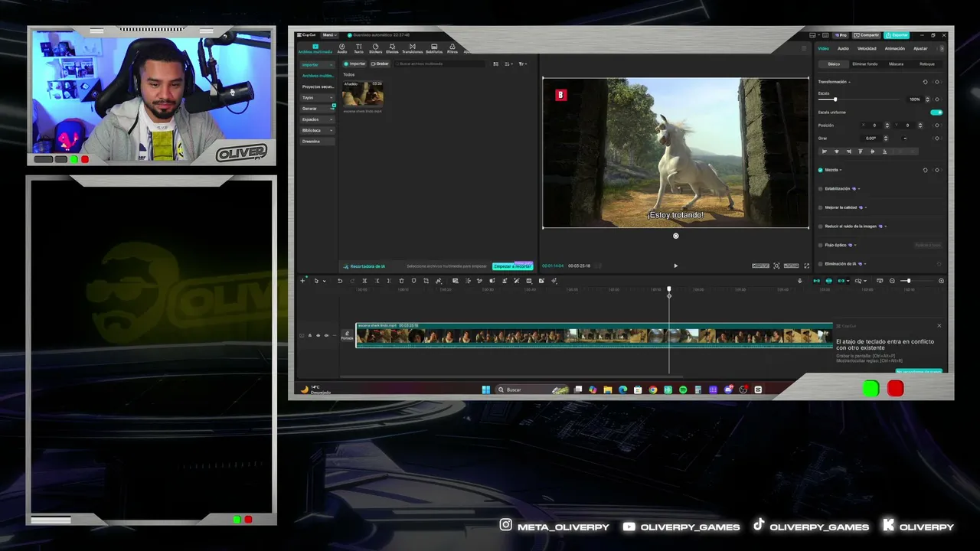Uncheck the Mezcla checkbox
The image size is (980, 551).
[821, 170]
